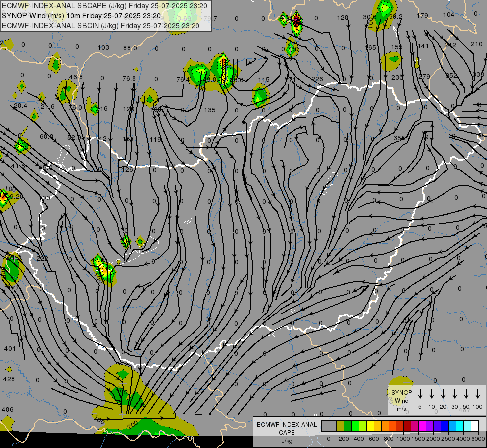
Task: Click the map value 88.0
Action: [x=130, y=48]
